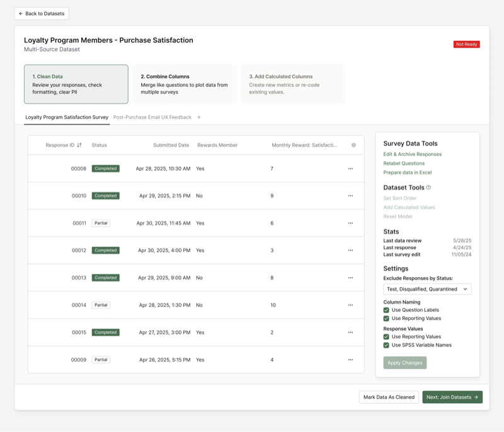Toggle Use SPSS Variable Names checkbox
The width and height of the screenshot is (504, 432).
[386, 345]
